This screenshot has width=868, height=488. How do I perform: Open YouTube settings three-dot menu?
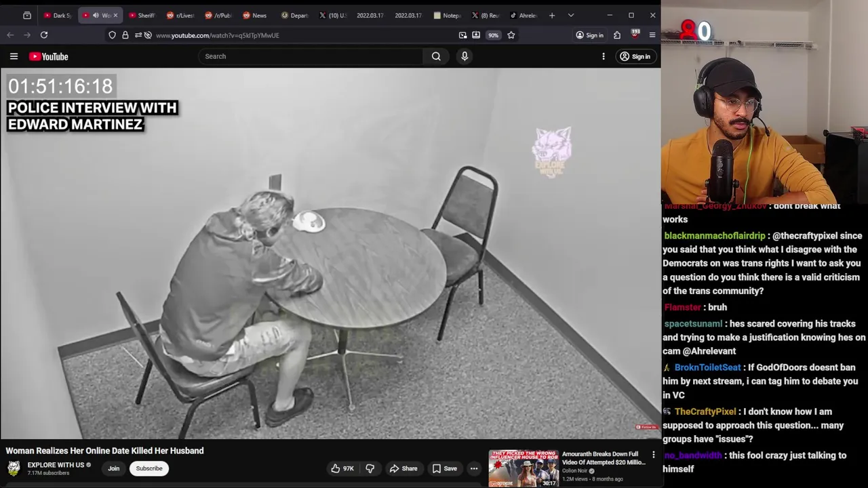click(x=604, y=56)
